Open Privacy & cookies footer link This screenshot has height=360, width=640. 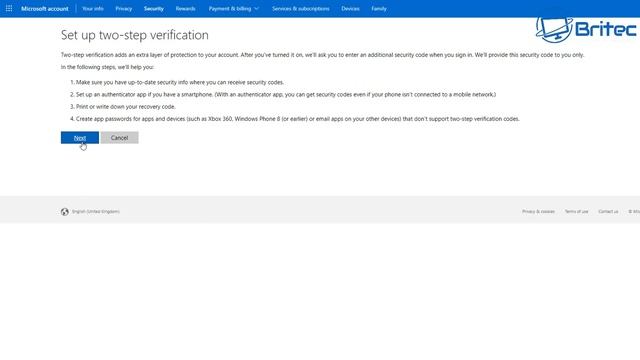(538, 211)
